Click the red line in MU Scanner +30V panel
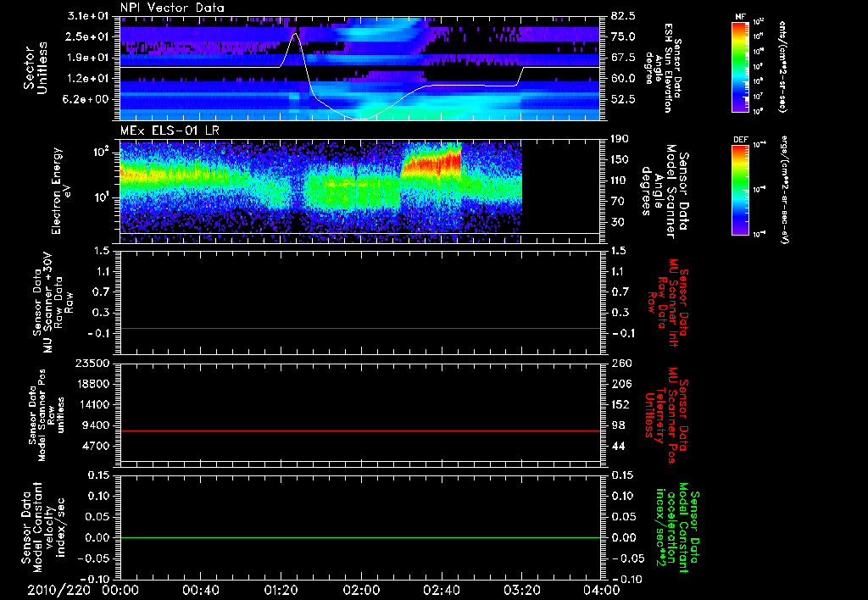Image resolution: width=868 pixels, height=600 pixels. click(360, 328)
